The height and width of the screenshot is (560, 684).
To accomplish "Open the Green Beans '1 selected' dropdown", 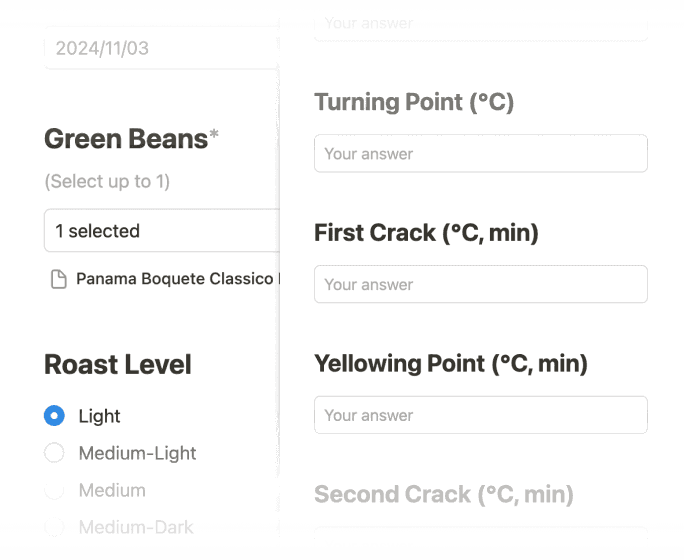I will (161, 231).
